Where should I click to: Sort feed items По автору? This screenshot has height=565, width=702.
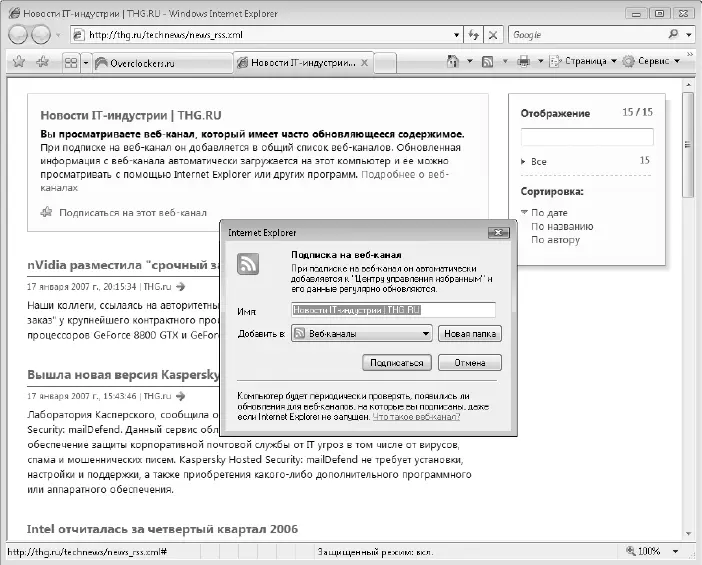coord(555,240)
